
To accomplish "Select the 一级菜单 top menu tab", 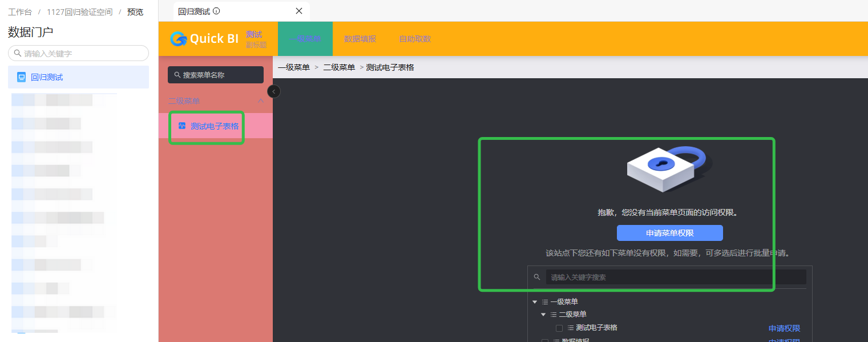I will [305, 39].
